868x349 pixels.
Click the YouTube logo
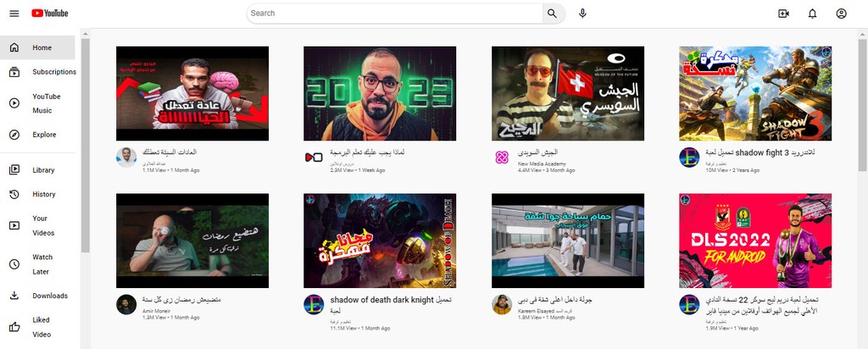(x=50, y=14)
